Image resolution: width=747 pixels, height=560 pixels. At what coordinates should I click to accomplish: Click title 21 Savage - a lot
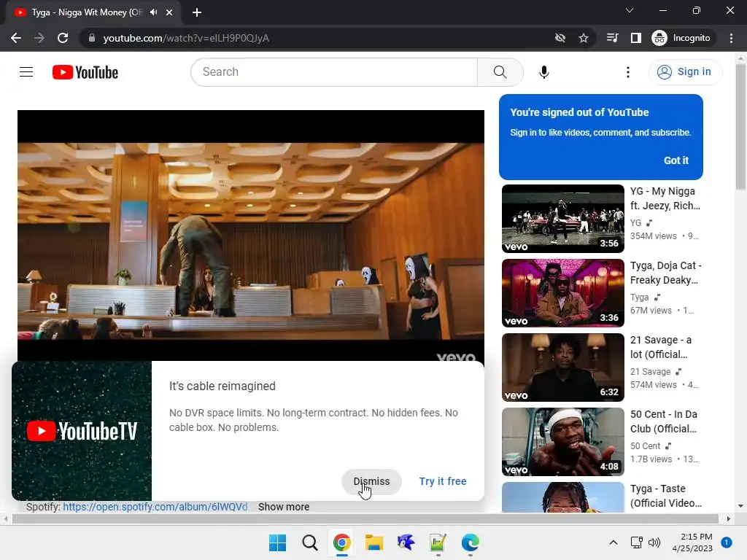pyautogui.click(x=661, y=347)
